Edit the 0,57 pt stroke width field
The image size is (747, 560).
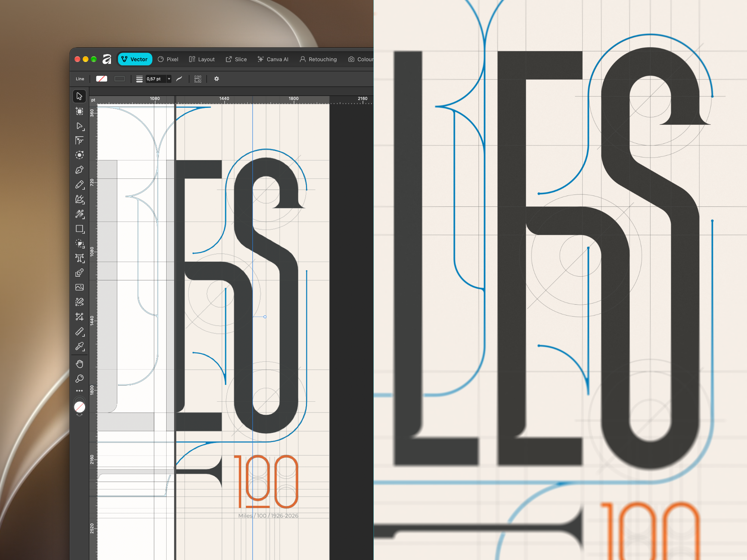[156, 79]
